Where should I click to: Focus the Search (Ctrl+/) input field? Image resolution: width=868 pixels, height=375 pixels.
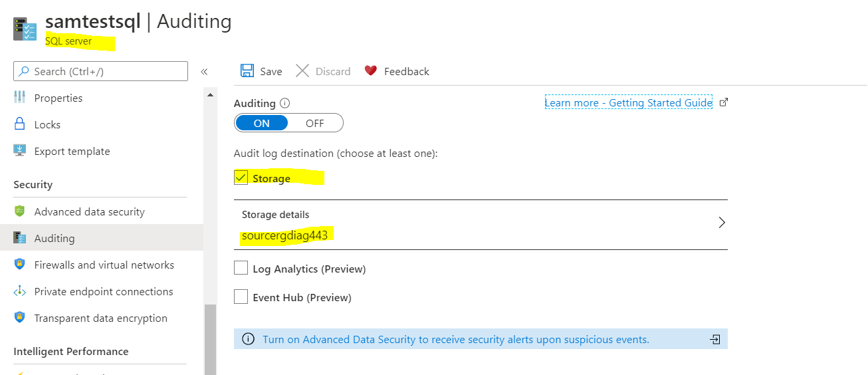pos(101,71)
